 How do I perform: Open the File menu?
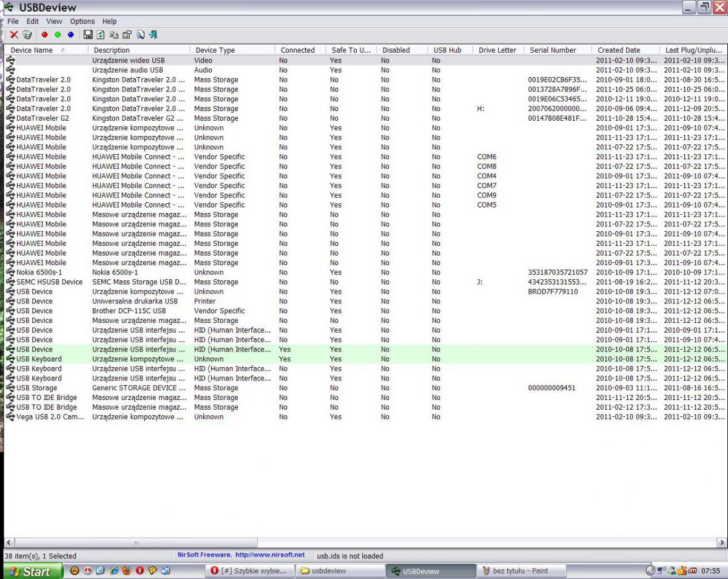tap(13, 21)
